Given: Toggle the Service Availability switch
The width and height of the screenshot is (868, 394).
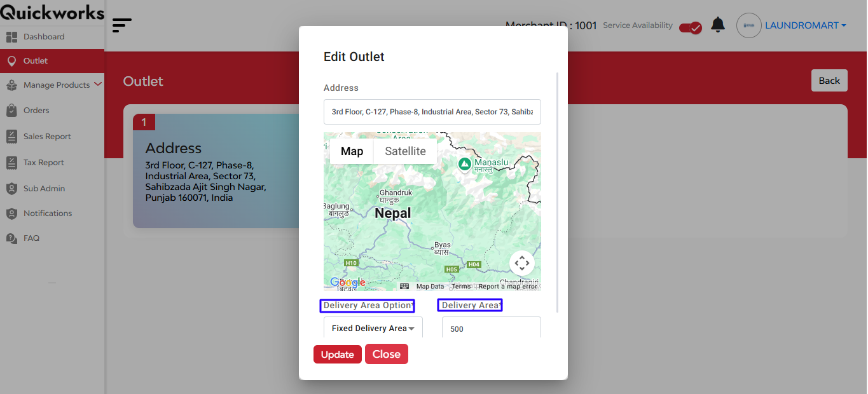Looking at the screenshot, I should click(x=691, y=27).
